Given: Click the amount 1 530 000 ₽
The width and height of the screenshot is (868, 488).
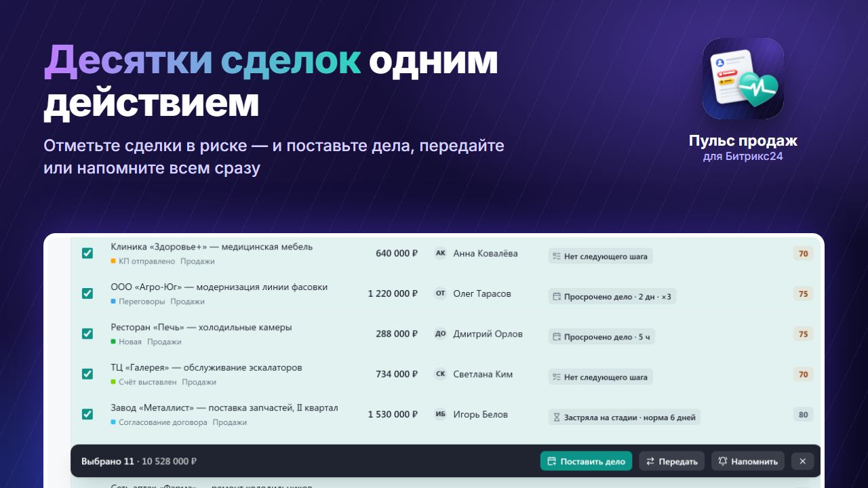Looking at the screenshot, I should click(393, 414).
